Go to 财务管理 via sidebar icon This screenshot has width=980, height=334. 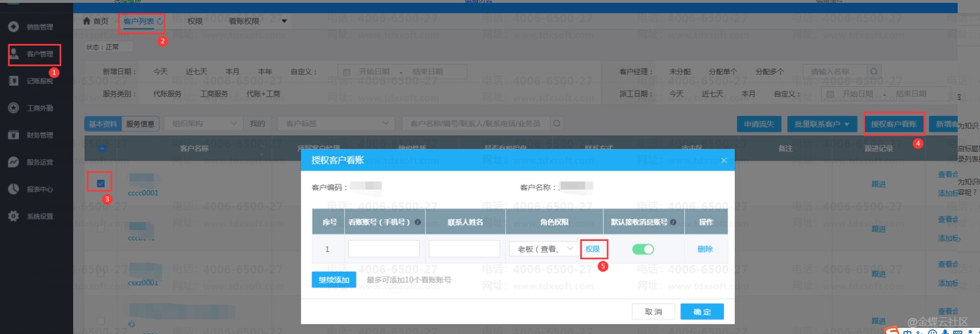pos(14,135)
